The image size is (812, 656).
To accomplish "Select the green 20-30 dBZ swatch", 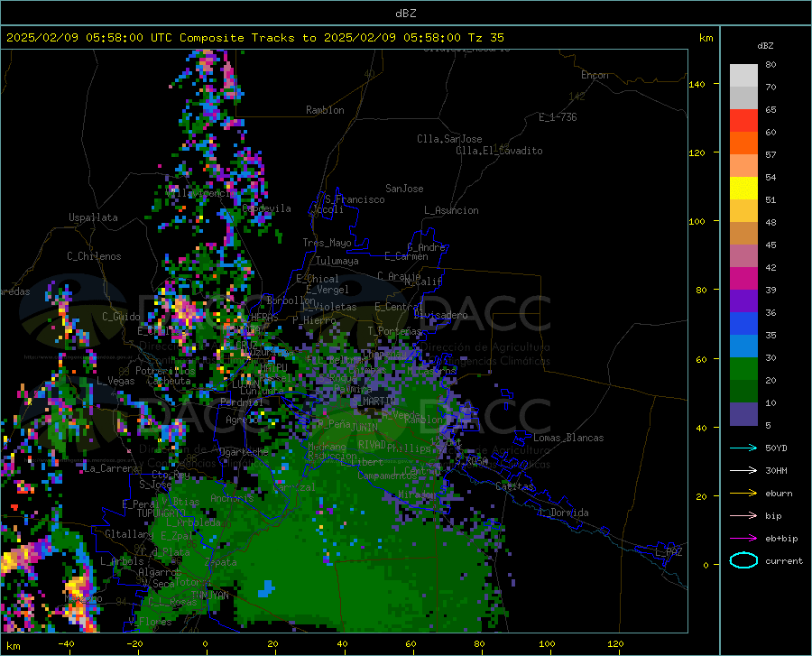I will [743, 369].
